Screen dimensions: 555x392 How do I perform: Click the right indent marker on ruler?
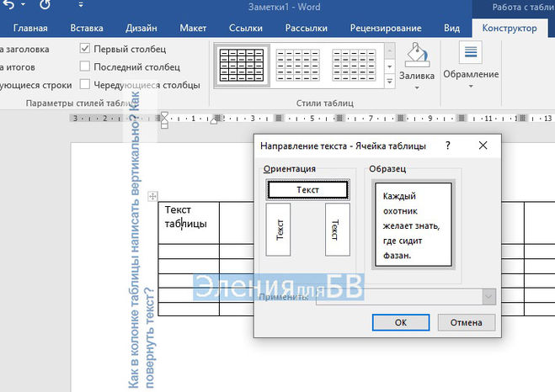(213, 121)
